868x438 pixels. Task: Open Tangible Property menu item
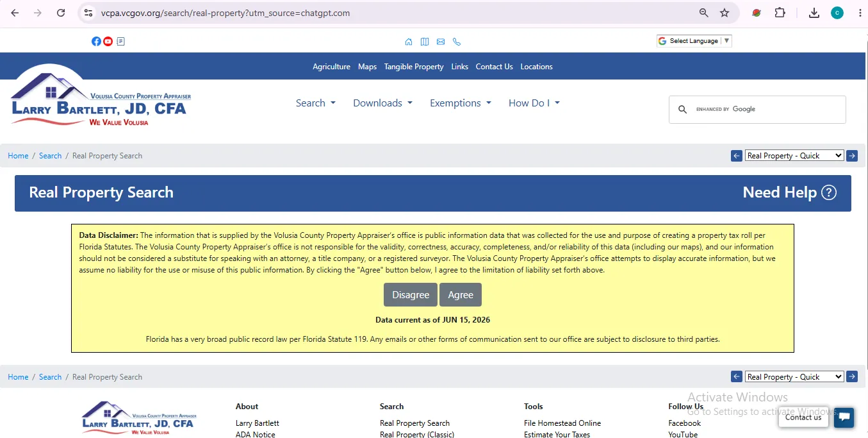[x=414, y=67]
